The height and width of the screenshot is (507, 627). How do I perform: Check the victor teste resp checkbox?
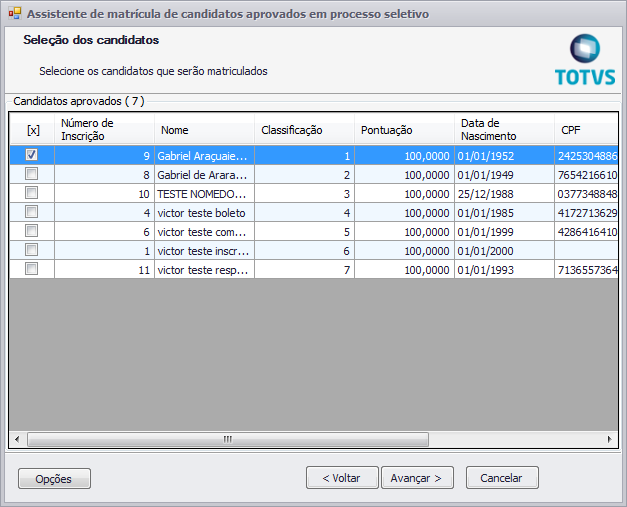click(x=32, y=269)
